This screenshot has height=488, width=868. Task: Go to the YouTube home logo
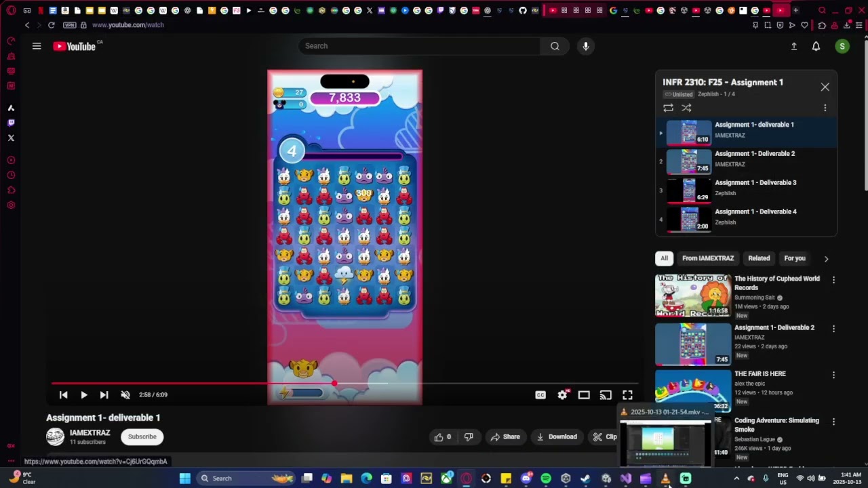pos(75,46)
